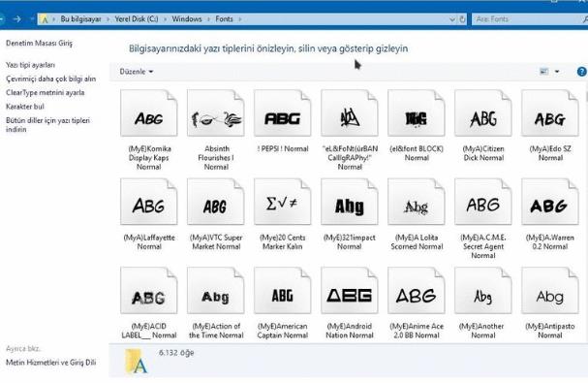Viewport: 588px width, 383px height.
Task: Select the ! PEPSI ! Normal font
Action: pos(282,148)
